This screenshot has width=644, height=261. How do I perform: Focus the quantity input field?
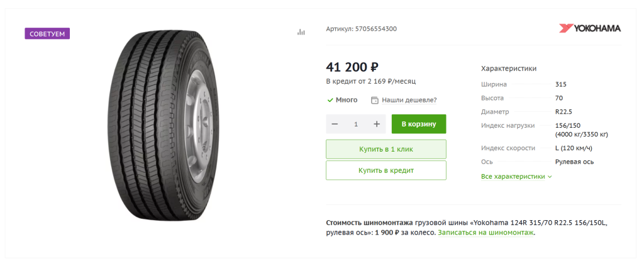pos(356,124)
